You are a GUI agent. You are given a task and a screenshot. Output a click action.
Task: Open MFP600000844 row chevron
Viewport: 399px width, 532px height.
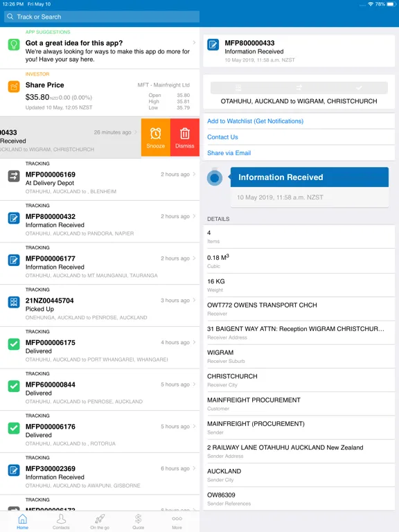(x=194, y=384)
